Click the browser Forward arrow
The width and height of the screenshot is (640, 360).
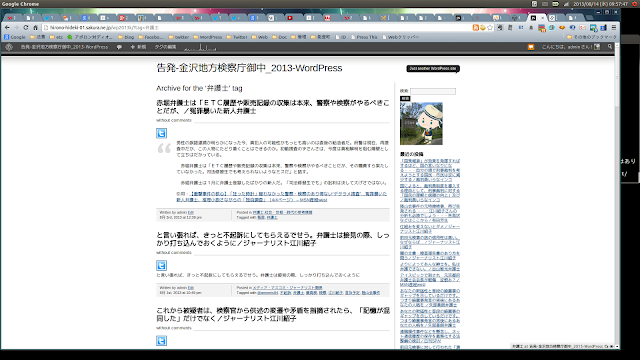click(16, 27)
